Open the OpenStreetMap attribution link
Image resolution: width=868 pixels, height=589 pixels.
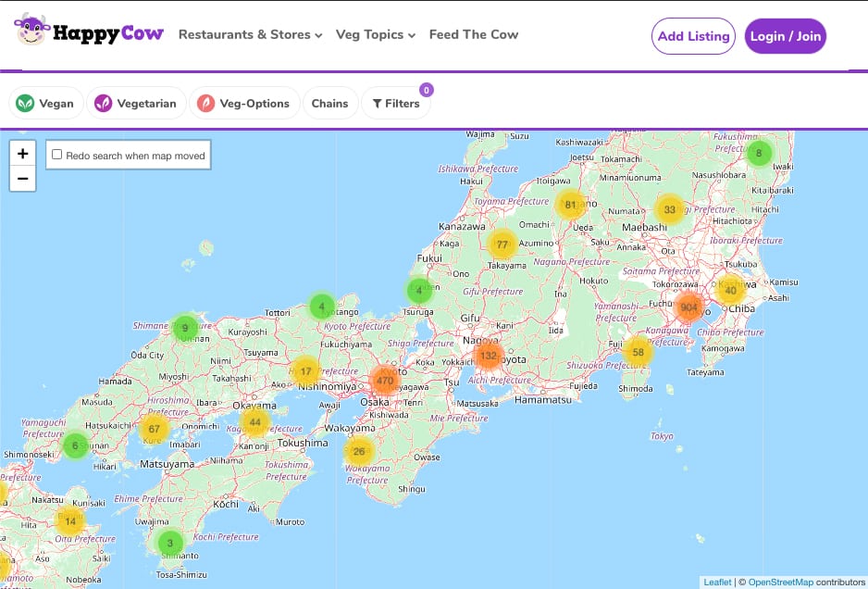point(783,582)
